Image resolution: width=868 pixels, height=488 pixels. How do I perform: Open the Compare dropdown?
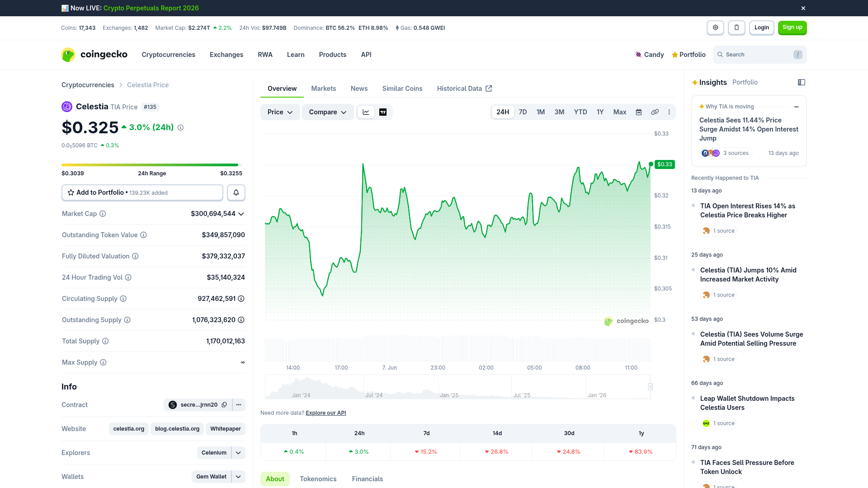click(328, 112)
